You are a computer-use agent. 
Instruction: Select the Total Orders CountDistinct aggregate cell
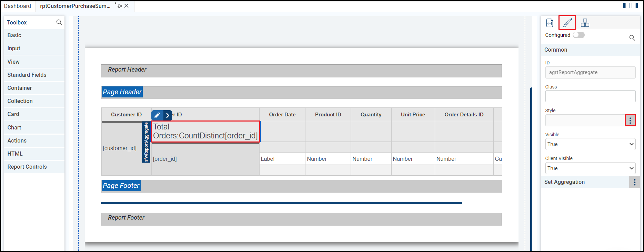(205, 131)
